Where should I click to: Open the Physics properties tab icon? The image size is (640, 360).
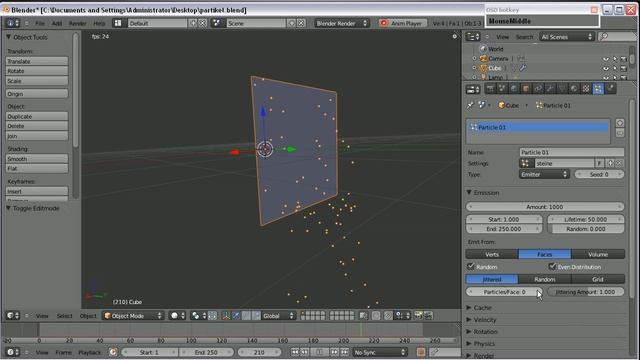click(610, 89)
